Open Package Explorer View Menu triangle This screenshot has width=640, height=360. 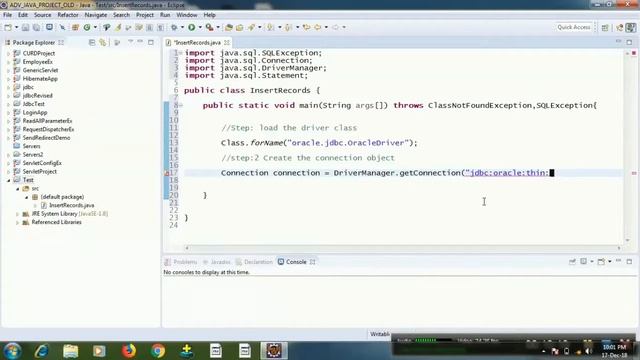coord(131,42)
